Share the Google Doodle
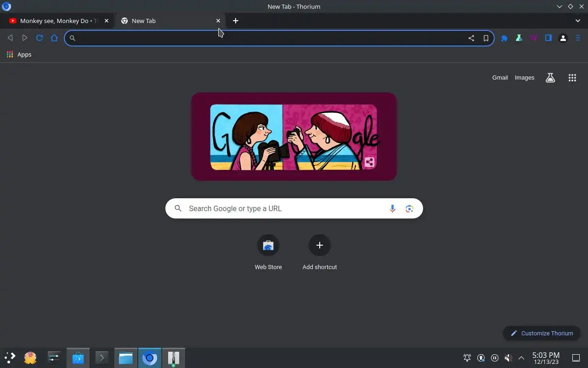This screenshot has height=368, width=588. coord(369,162)
